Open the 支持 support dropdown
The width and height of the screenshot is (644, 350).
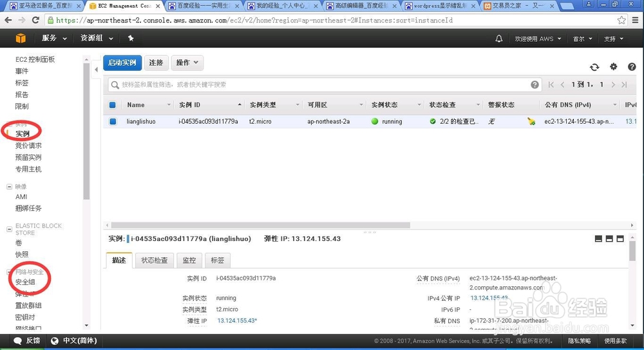[614, 39]
